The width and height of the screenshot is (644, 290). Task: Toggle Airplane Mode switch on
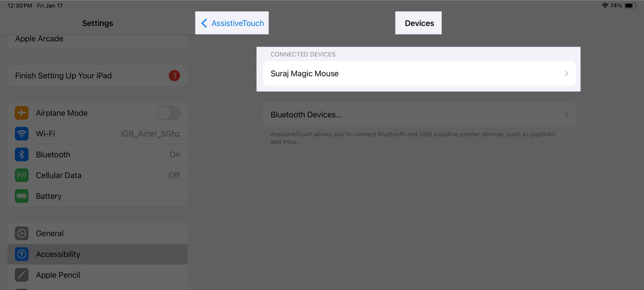[169, 113]
